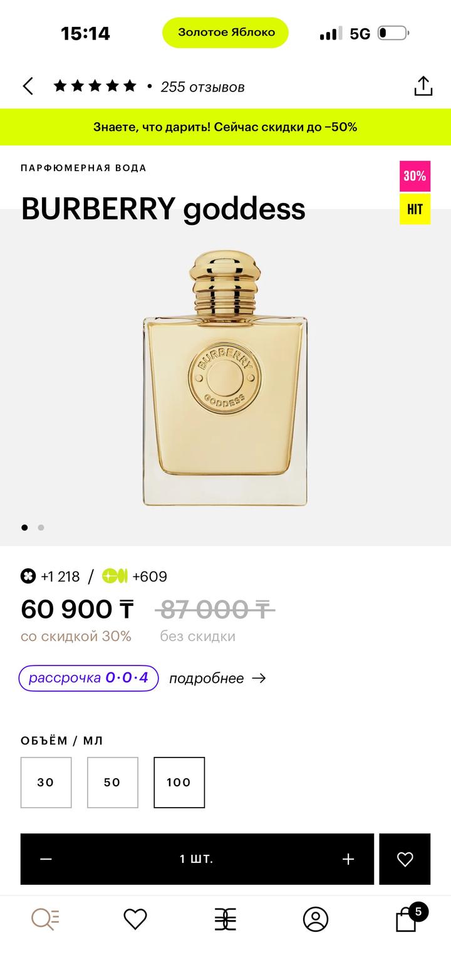Increase quantity with the plus button
The image size is (451, 980).
pos(348,859)
